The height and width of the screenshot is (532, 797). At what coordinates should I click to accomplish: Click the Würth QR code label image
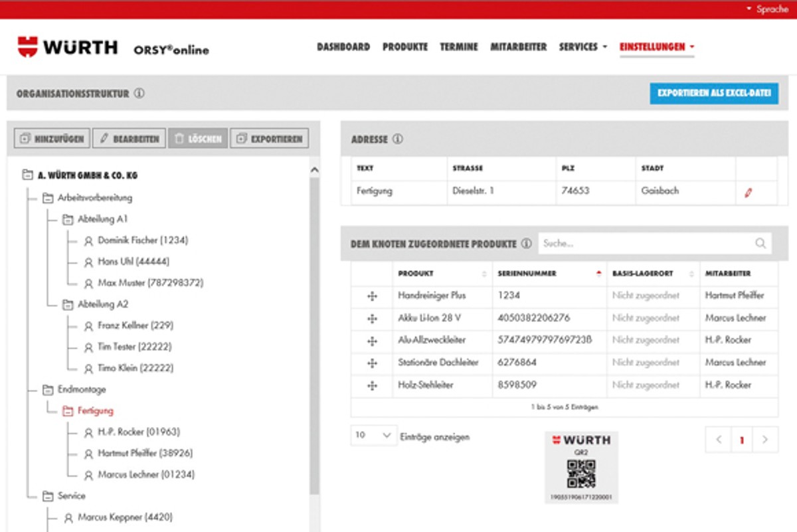pos(581,468)
